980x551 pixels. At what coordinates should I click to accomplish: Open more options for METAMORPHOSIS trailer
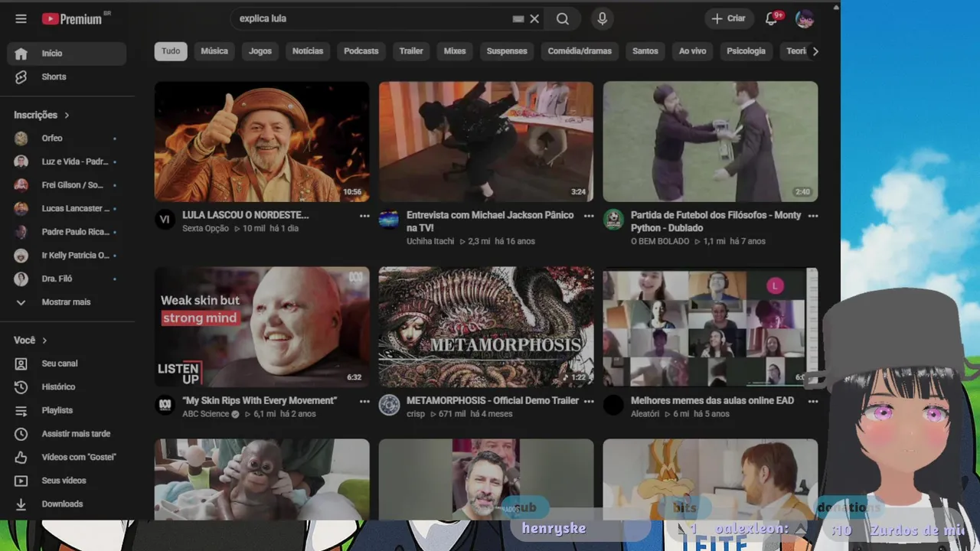[589, 401]
